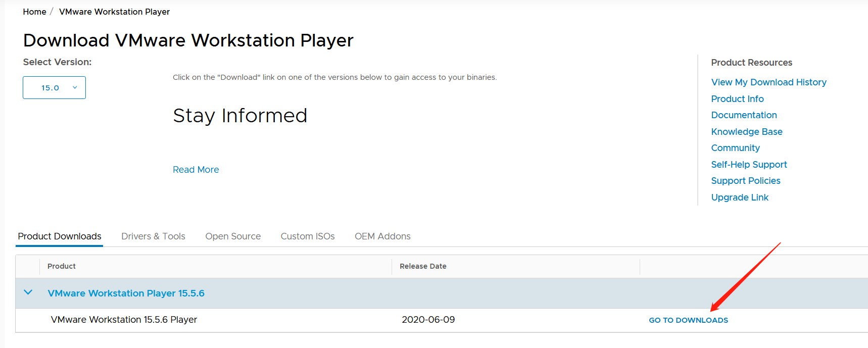
Task: Switch to the Drivers & Tools tab
Action: coord(153,236)
